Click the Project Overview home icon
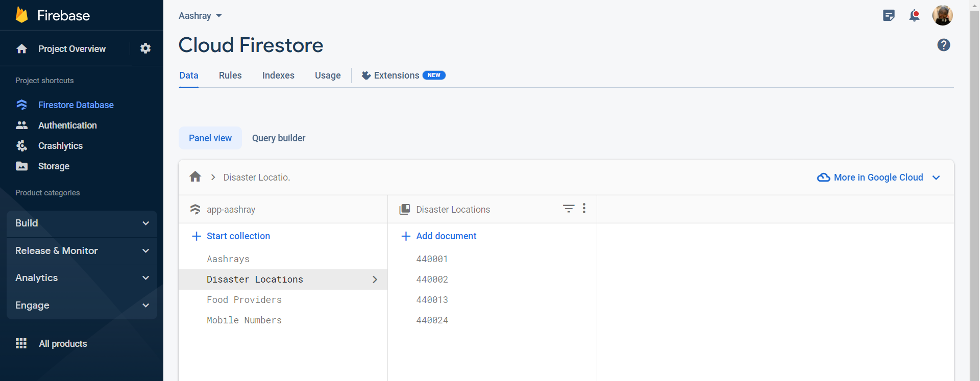This screenshot has width=980, height=381. tap(21, 49)
